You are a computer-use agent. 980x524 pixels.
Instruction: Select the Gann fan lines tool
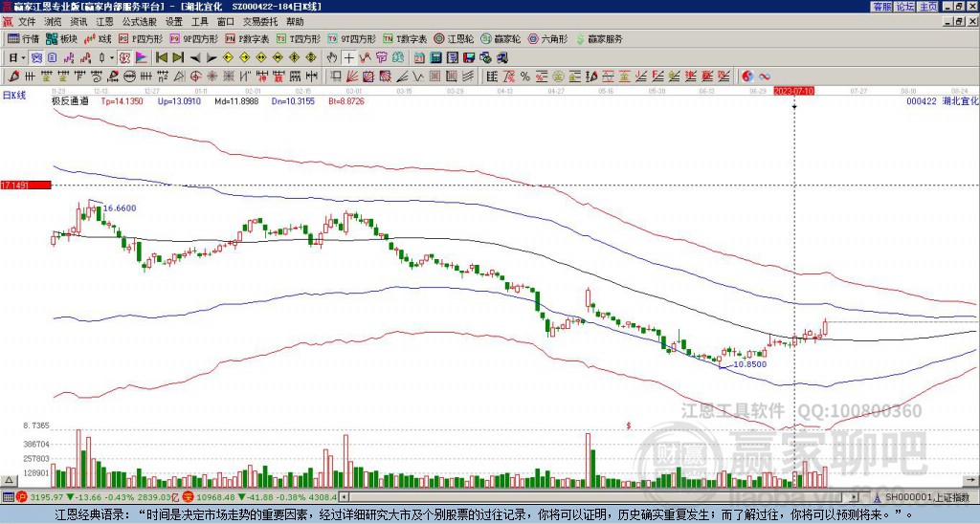coord(351,76)
